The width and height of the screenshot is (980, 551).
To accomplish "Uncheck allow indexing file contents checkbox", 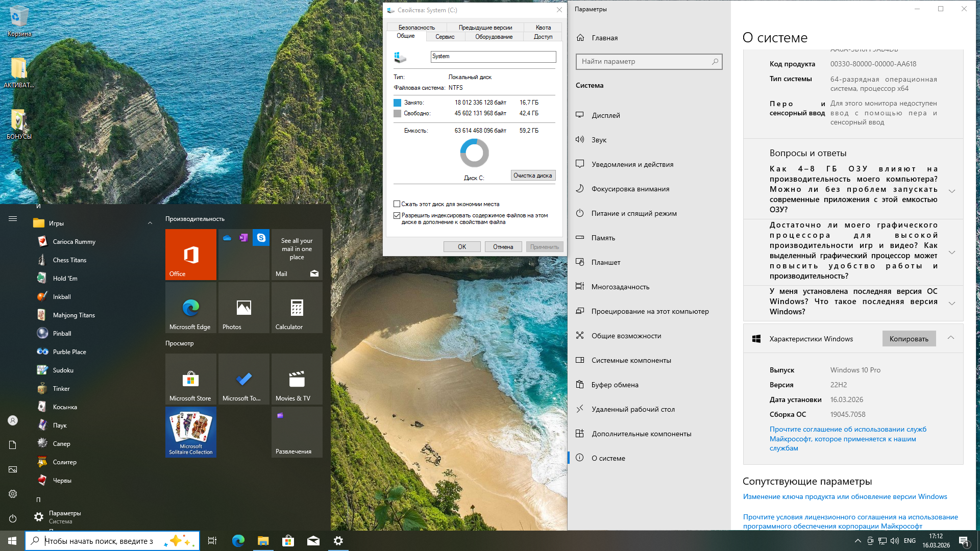I will point(397,216).
